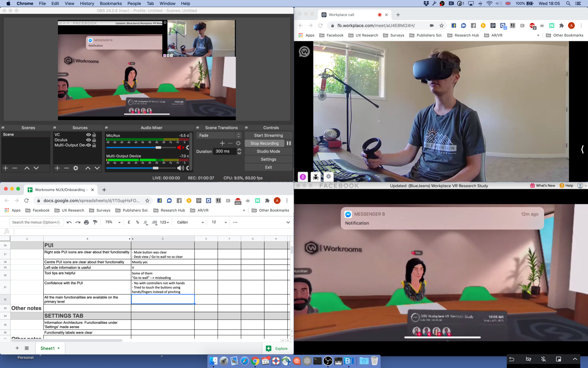Add a new source in OBS Sources panel
Screen dimensions: 588x368
(x=57, y=168)
